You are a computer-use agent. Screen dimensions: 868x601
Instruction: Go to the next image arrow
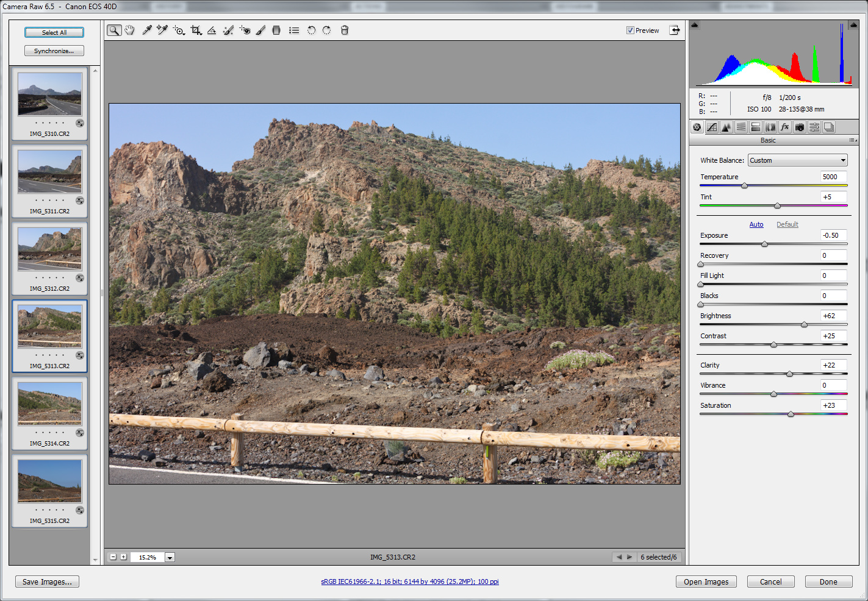tap(630, 557)
